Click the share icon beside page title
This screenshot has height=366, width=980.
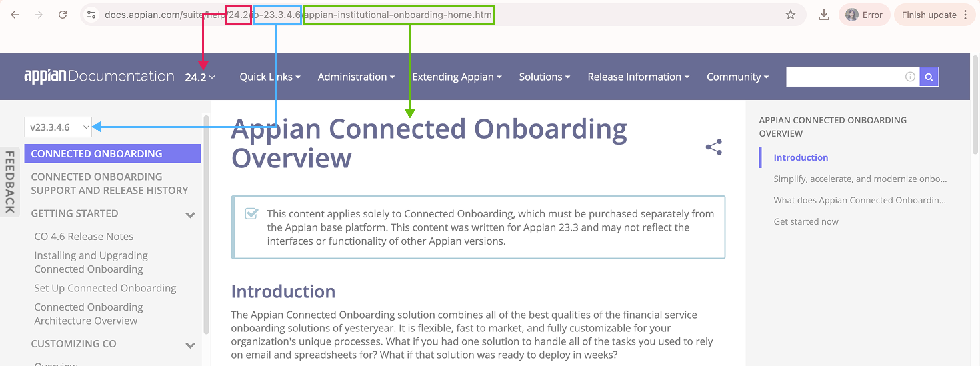[x=714, y=147]
